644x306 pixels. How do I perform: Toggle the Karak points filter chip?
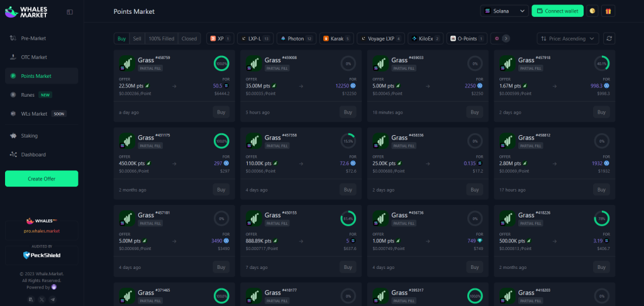pyautogui.click(x=336, y=38)
